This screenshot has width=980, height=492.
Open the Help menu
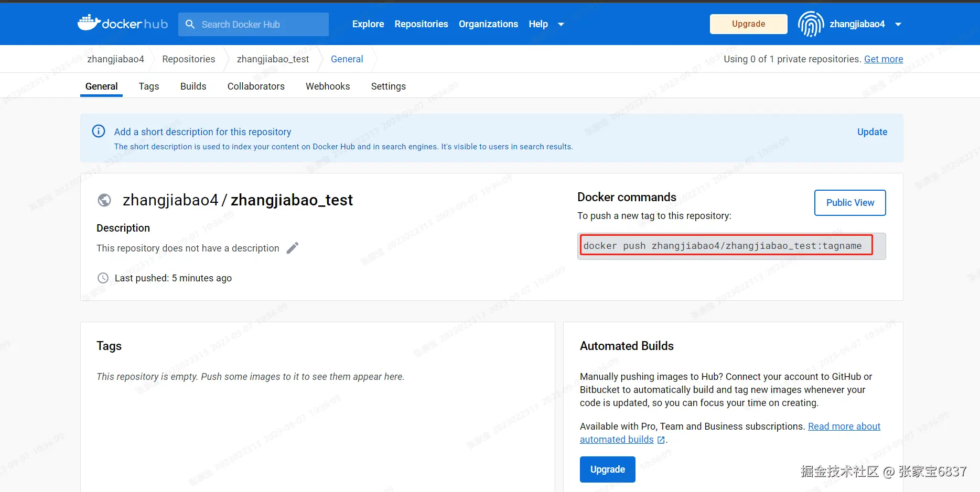point(538,24)
